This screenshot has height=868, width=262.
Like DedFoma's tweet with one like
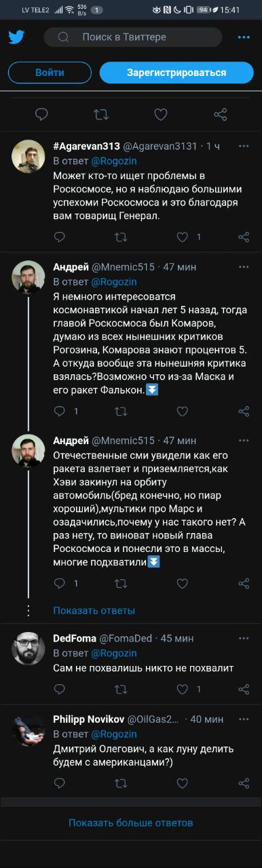[182, 689]
